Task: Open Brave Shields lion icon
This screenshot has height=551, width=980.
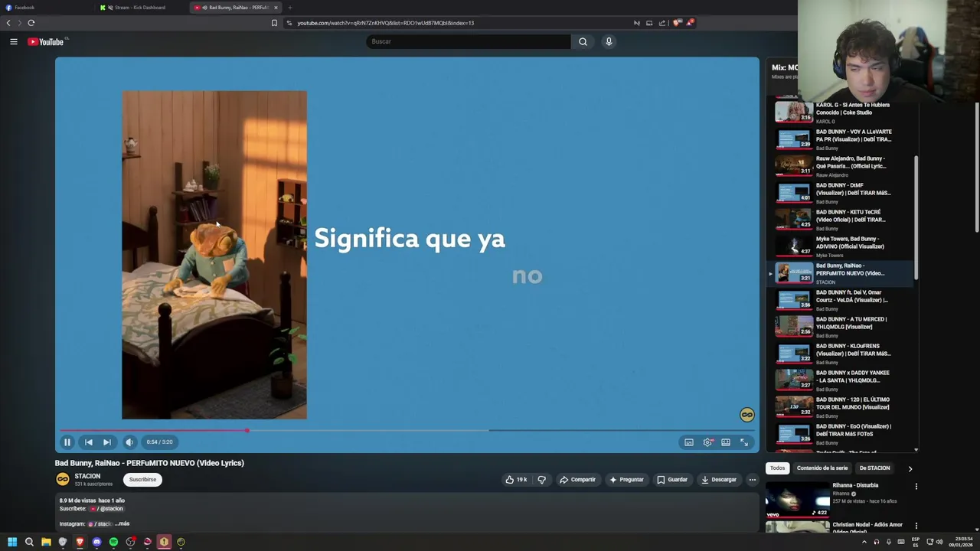Action: [x=677, y=23]
